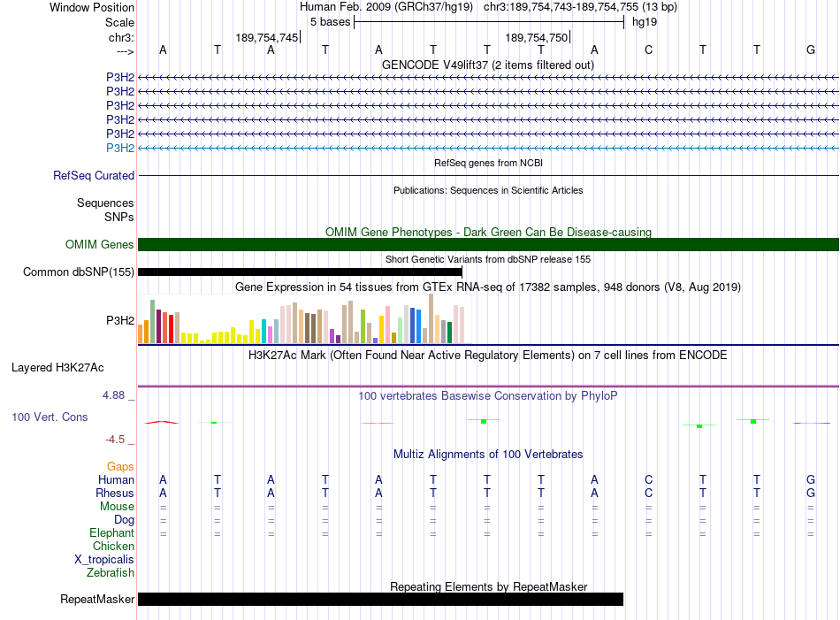
Task: Click the 4.88 PhyloP upper scale value
Action: point(113,395)
